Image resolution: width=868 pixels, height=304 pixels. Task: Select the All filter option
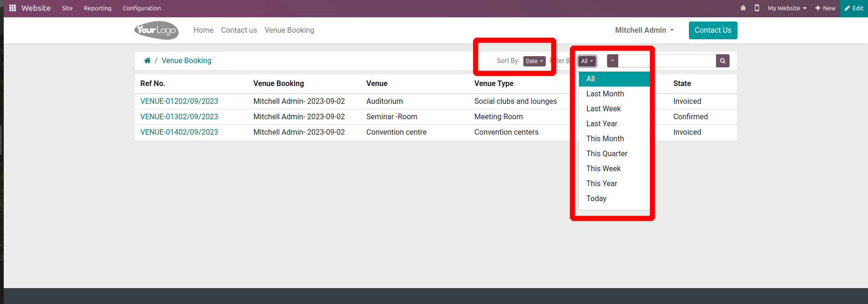pos(615,79)
